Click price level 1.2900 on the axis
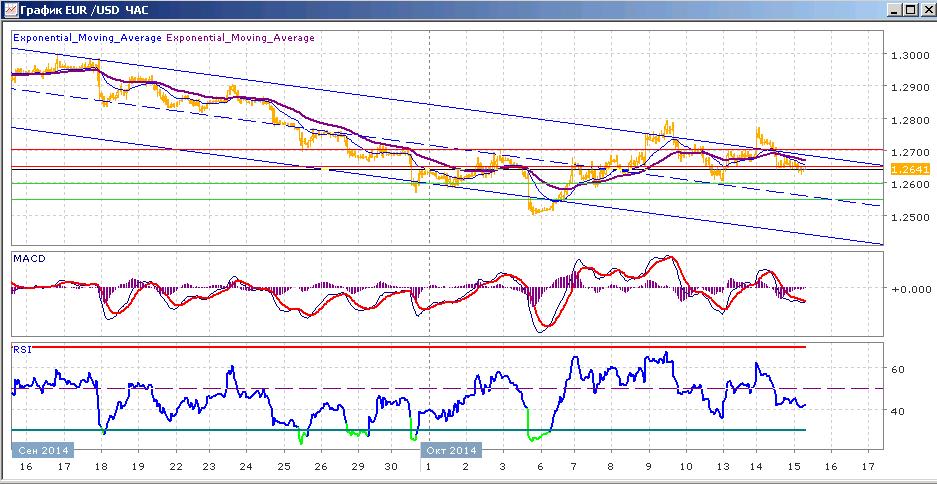The height and width of the screenshot is (484, 937). coord(910,87)
